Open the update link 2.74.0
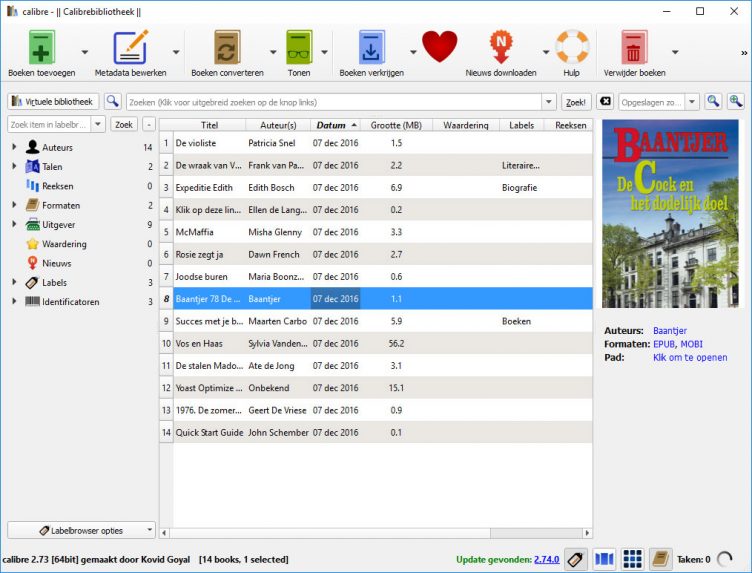Screen dimensions: 752x573 [x=547, y=560]
